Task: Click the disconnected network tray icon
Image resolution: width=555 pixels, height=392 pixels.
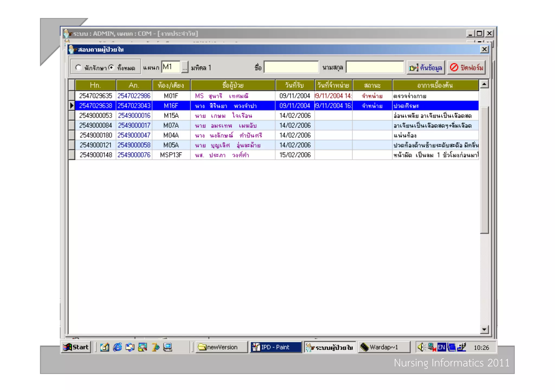Action: click(x=432, y=347)
